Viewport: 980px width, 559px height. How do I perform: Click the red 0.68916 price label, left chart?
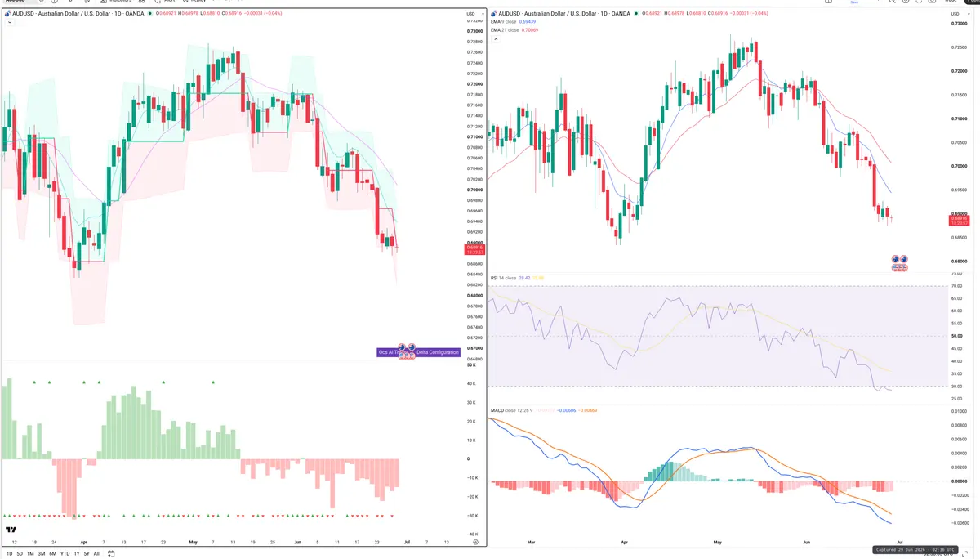pos(474,250)
